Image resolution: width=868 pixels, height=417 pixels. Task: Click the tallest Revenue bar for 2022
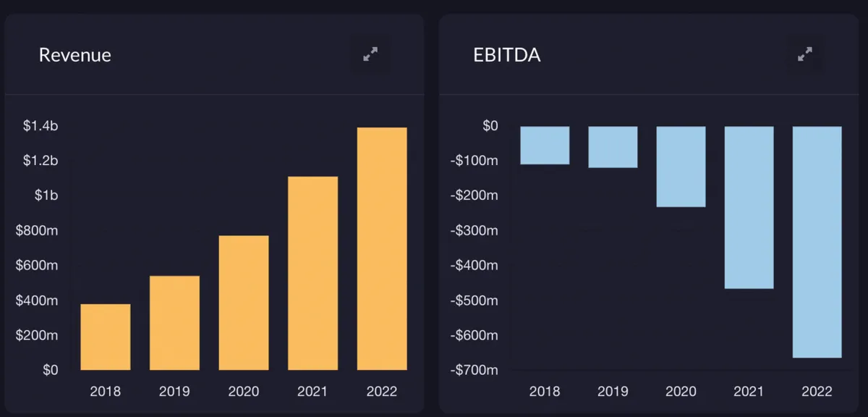382,248
